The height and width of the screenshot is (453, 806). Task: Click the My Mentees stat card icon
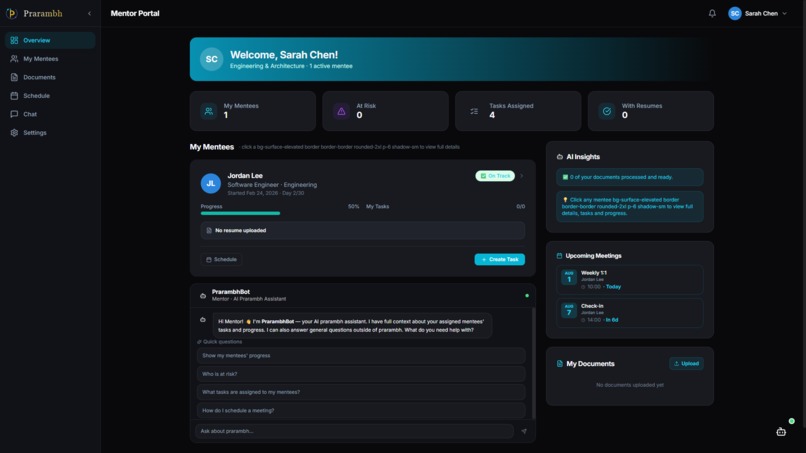[x=209, y=111]
